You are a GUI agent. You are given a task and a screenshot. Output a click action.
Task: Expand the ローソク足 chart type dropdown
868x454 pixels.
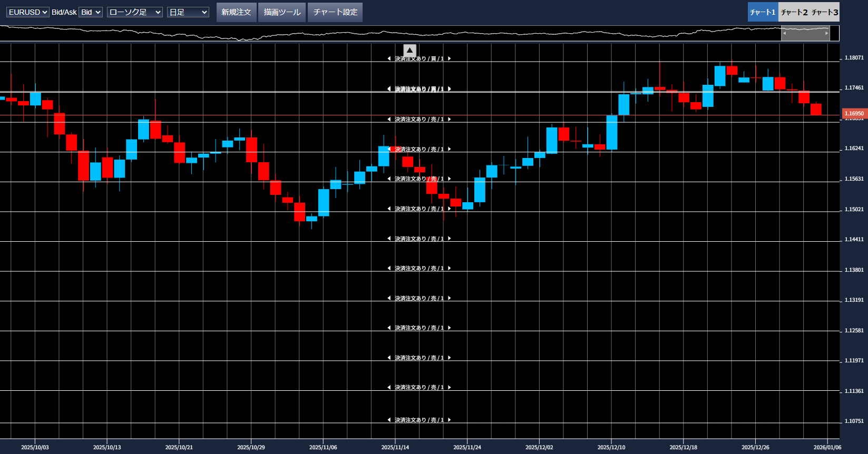[134, 12]
